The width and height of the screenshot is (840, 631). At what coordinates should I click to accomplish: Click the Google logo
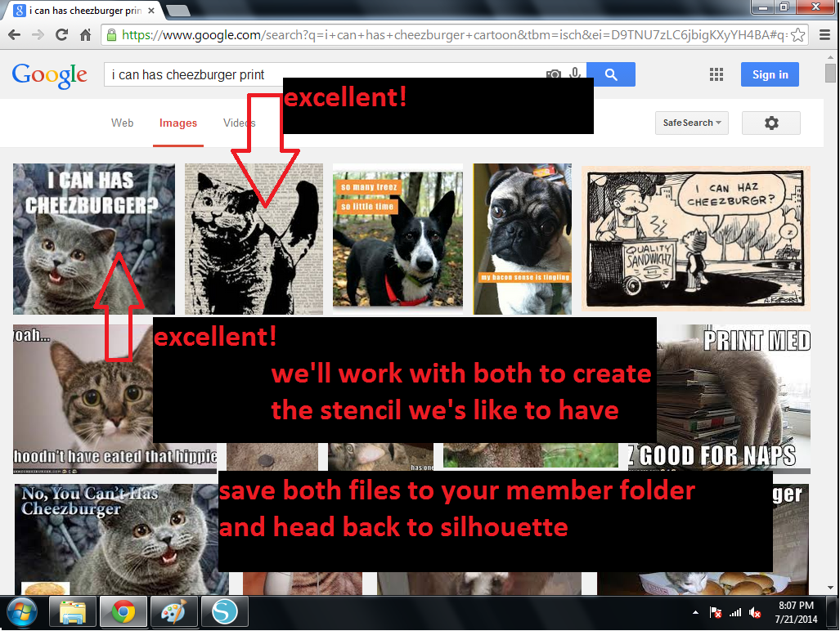tap(50, 75)
